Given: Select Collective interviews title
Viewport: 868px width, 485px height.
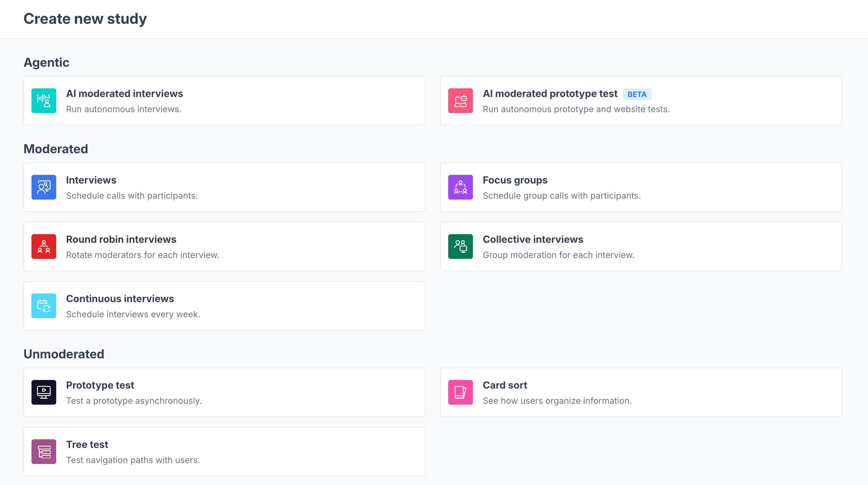Looking at the screenshot, I should click(533, 239).
